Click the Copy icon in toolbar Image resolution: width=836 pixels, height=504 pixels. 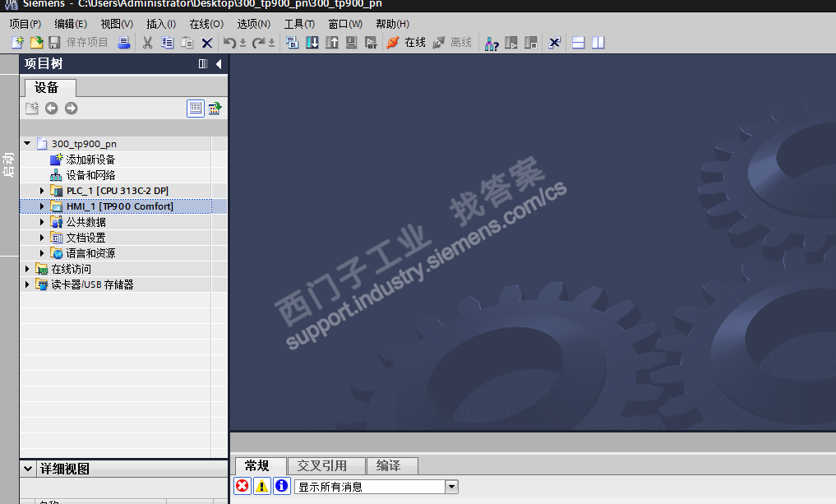[167, 42]
